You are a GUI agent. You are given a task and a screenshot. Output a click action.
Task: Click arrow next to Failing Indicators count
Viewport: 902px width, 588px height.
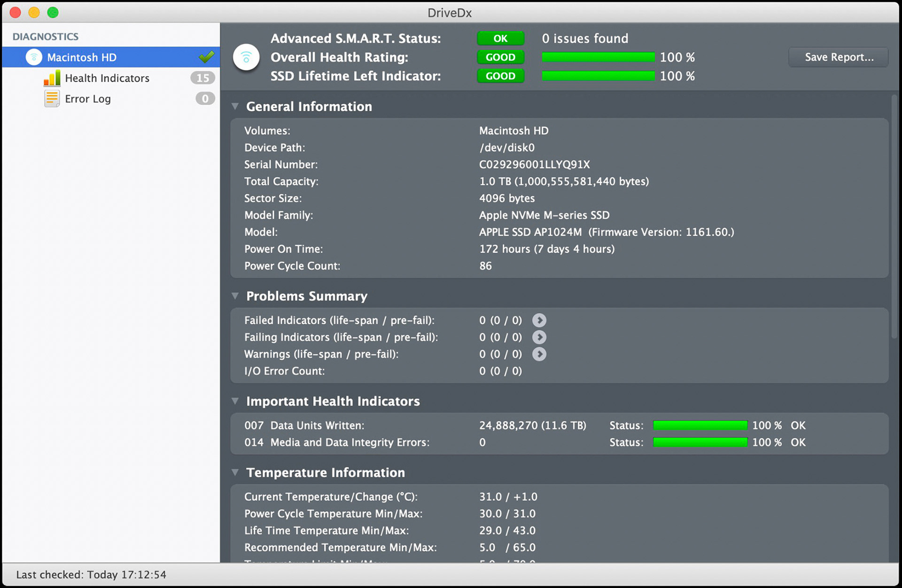(539, 337)
